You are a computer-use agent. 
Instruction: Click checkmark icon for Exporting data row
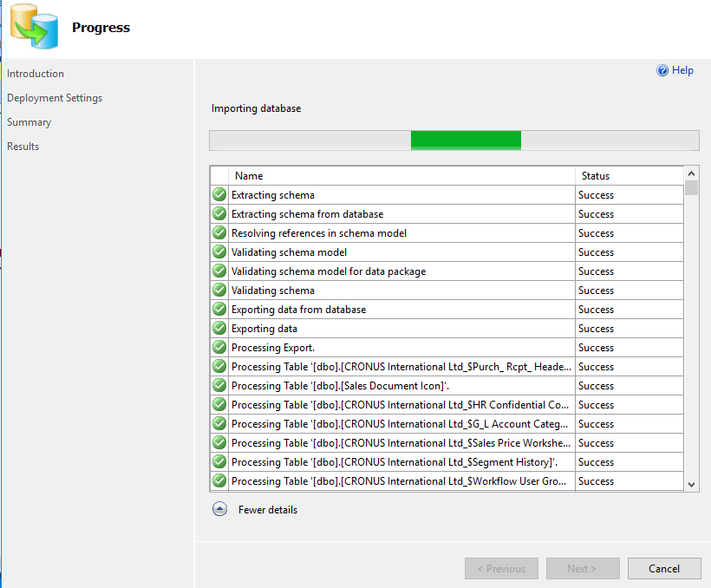tap(219, 329)
